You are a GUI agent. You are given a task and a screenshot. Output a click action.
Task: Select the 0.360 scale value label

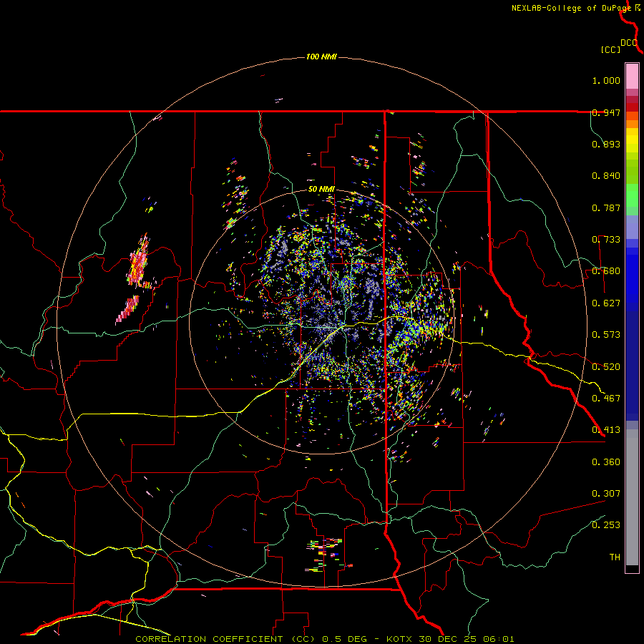click(606, 462)
